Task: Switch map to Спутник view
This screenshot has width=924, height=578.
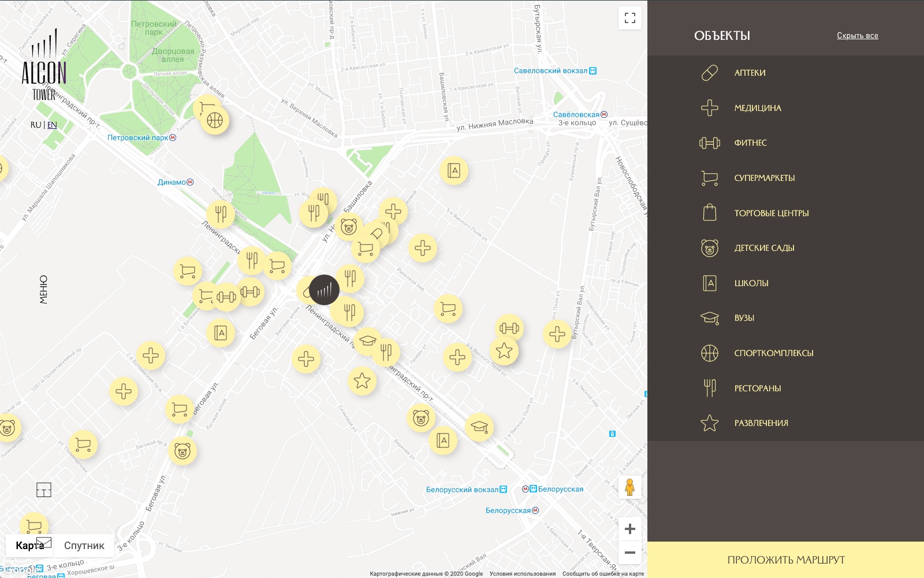Action: 84,546
